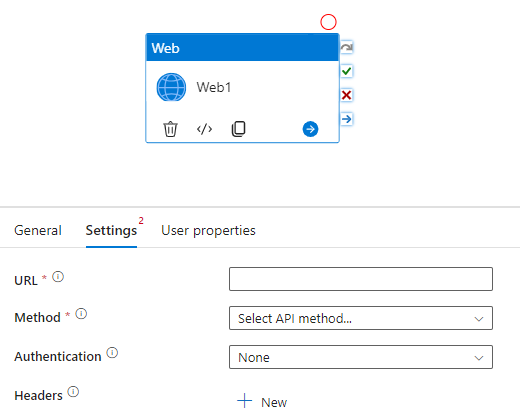This screenshot has width=520, height=420.
Task: Add a New header
Action: (x=262, y=401)
